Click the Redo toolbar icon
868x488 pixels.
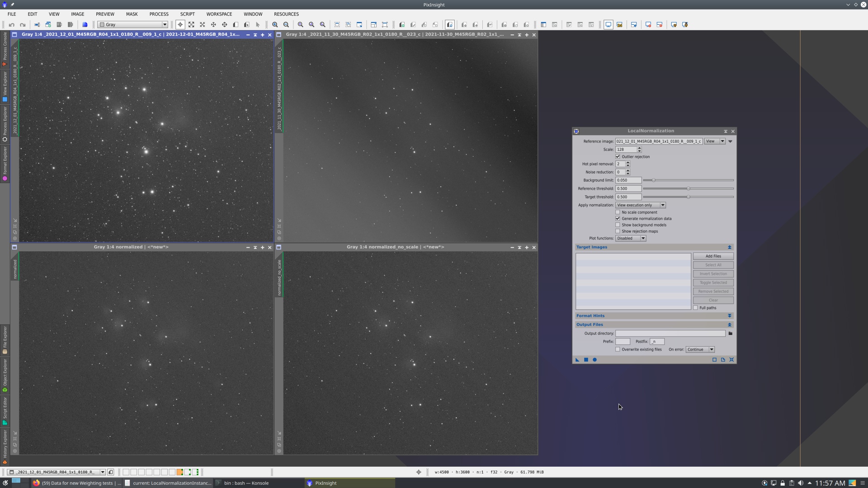coord(23,25)
